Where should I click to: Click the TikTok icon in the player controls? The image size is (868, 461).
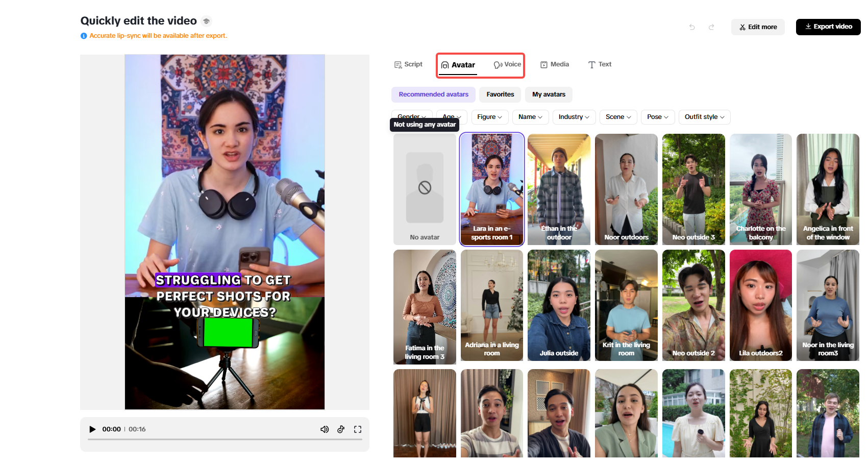pyautogui.click(x=341, y=429)
